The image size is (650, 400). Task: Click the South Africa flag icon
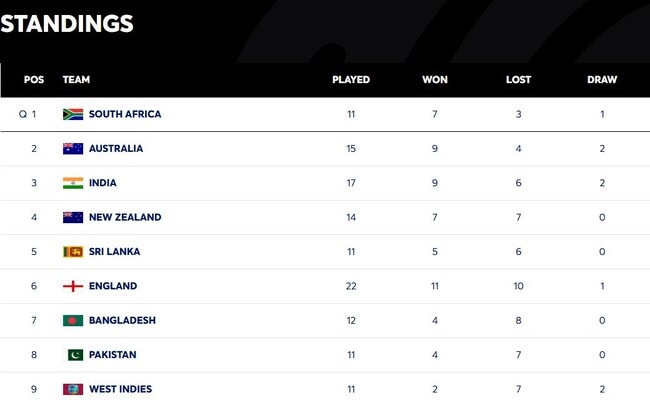coord(73,114)
